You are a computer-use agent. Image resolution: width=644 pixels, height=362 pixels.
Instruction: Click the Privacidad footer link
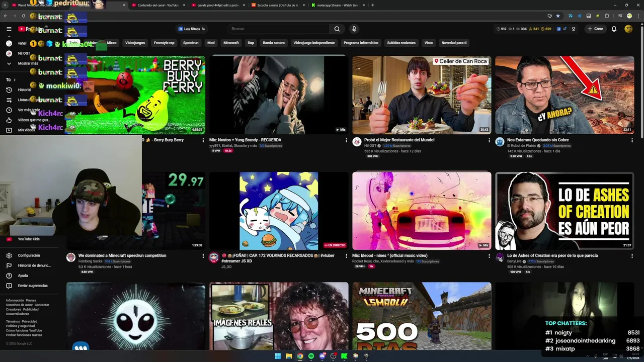[x=30, y=321]
